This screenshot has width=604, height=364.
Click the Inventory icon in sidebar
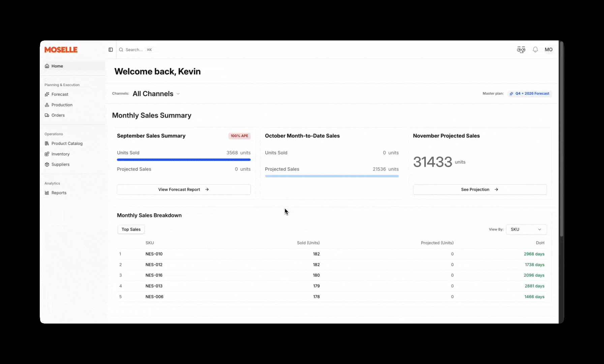click(x=47, y=154)
